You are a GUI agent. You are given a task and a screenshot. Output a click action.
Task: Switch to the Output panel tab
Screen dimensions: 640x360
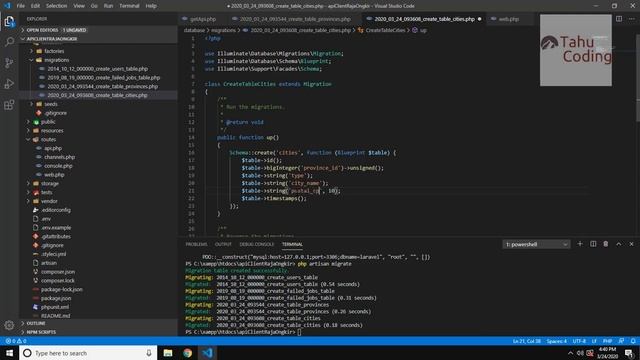223,244
